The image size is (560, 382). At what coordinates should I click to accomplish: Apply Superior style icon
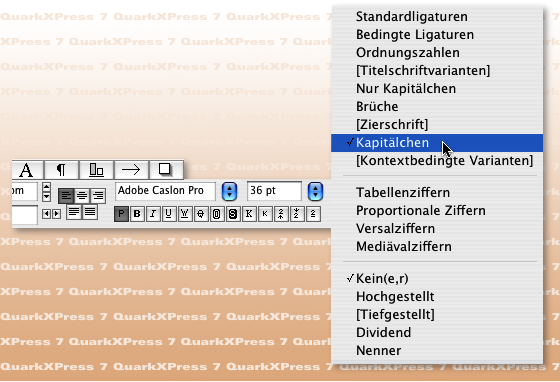click(313, 214)
